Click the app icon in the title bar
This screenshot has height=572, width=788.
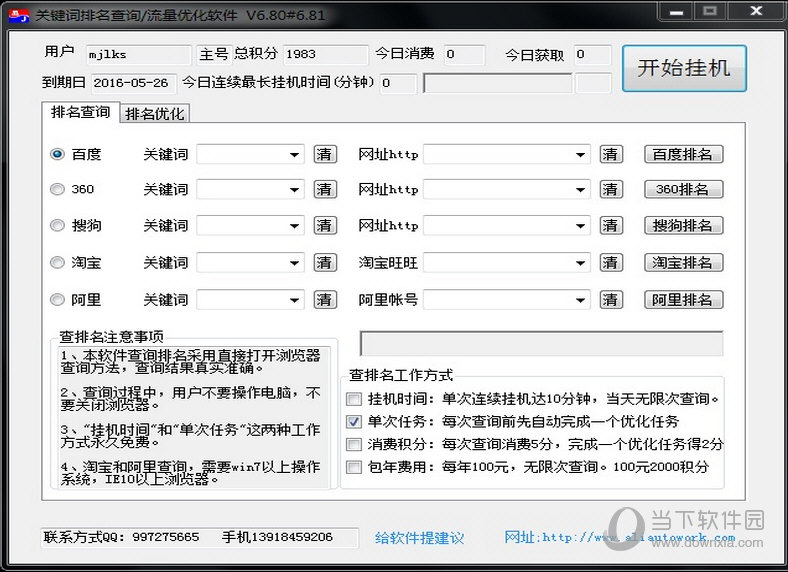tap(19, 15)
